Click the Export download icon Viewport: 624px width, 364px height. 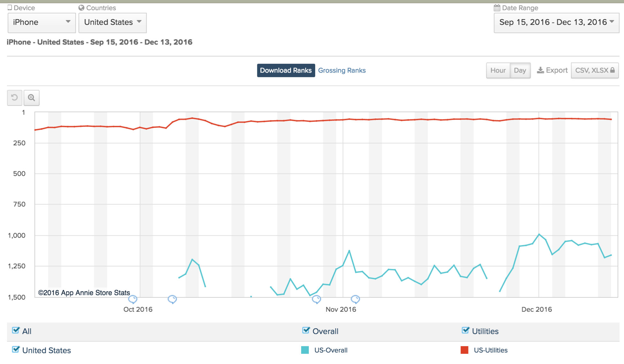[x=540, y=71]
